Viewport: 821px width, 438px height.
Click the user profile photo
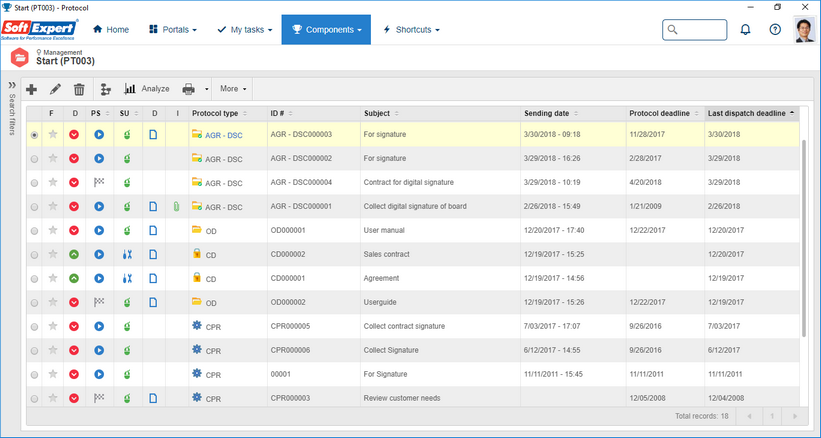[805, 30]
